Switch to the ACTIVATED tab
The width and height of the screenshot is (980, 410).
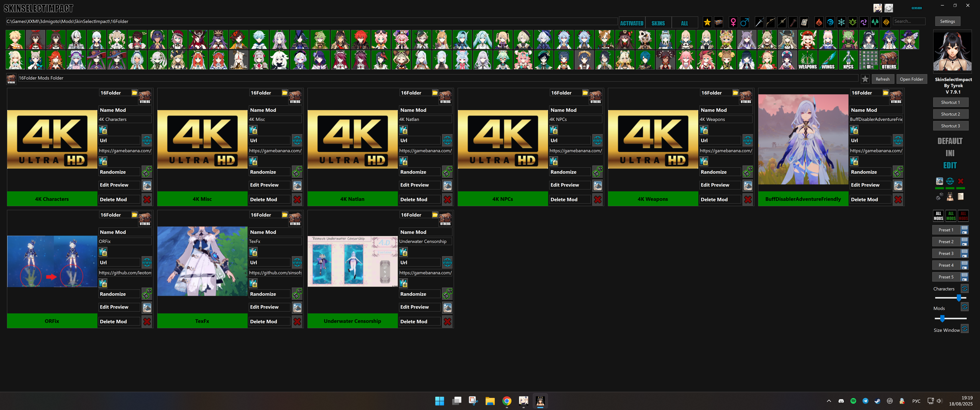(631, 23)
